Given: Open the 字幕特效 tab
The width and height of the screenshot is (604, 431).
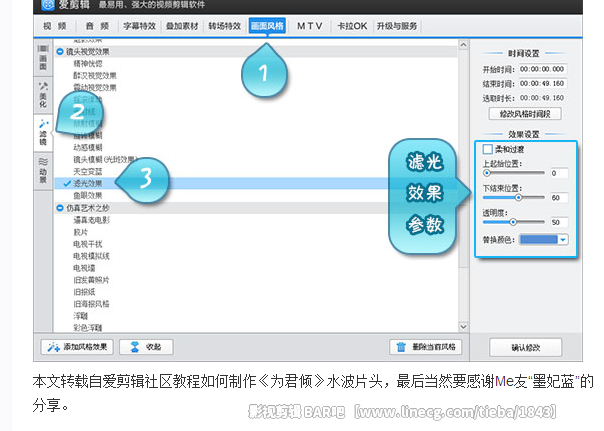Looking at the screenshot, I should (139, 26).
